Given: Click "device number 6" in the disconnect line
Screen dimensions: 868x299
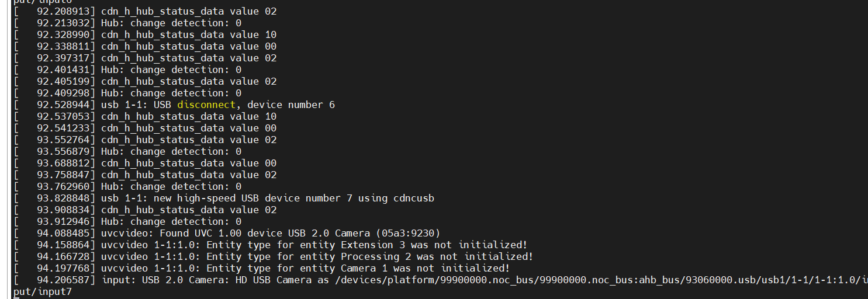Looking at the screenshot, I should tap(291, 105).
